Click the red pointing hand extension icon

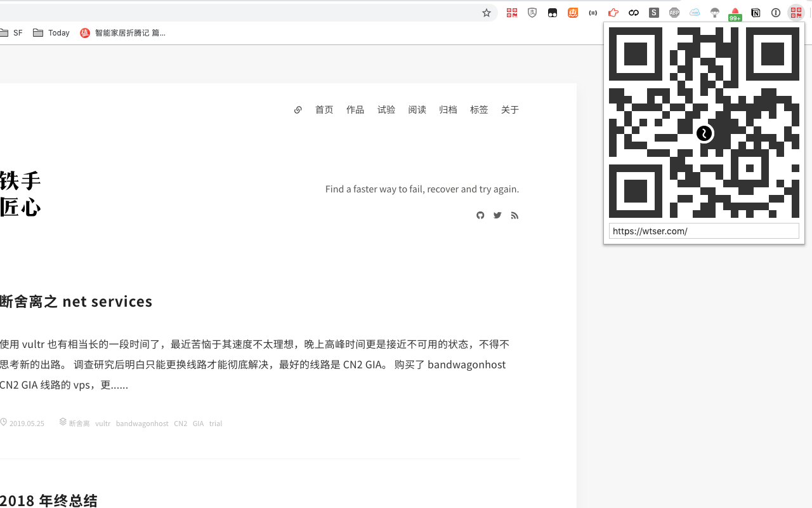pos(613,13)
